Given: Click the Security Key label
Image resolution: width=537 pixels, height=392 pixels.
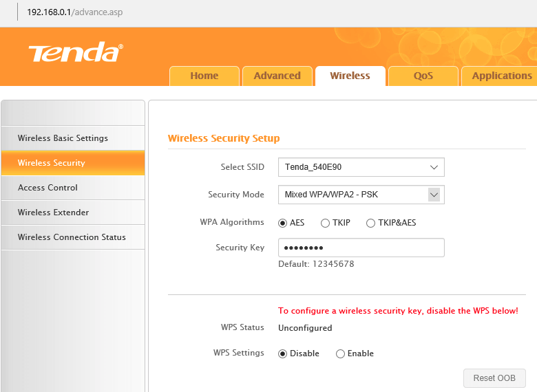Looking at the screenshot, I should point(240,248).
